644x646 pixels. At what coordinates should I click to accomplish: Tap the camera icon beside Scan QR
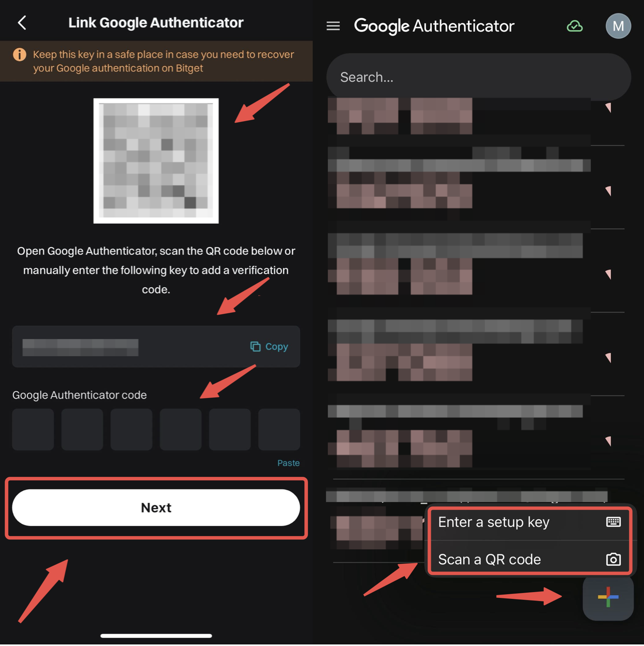(x=613, y=560)
